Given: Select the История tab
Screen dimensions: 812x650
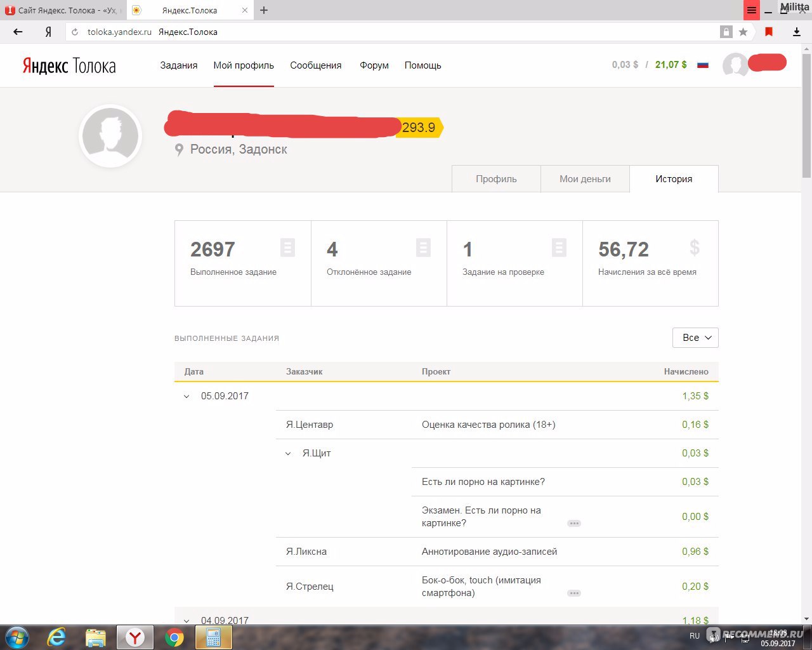Looking at the screenshot, I should [x=674, y=179].
